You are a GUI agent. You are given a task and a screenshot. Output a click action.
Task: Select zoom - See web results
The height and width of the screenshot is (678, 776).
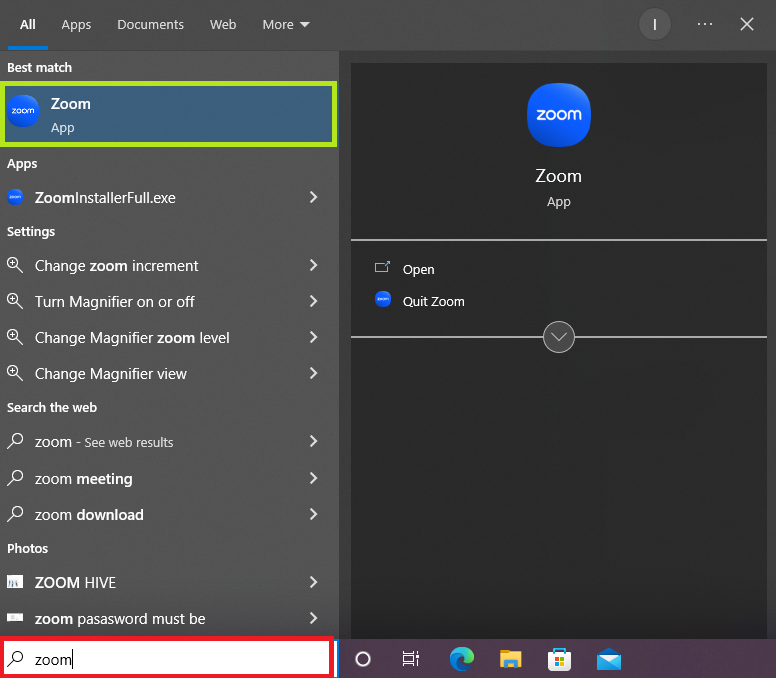tap(169, 441)
